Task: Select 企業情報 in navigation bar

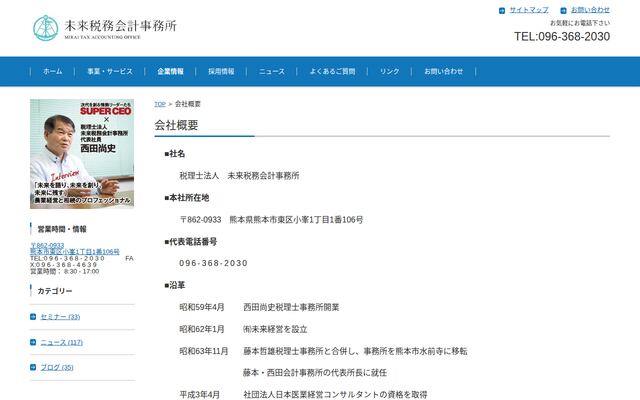Action: [x=170, y=71]
